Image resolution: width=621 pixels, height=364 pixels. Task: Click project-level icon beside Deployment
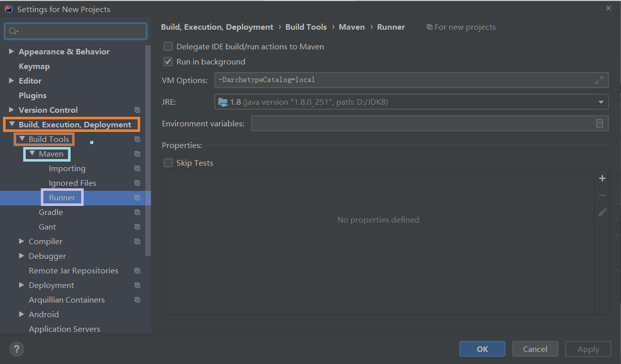click(137, 285)
